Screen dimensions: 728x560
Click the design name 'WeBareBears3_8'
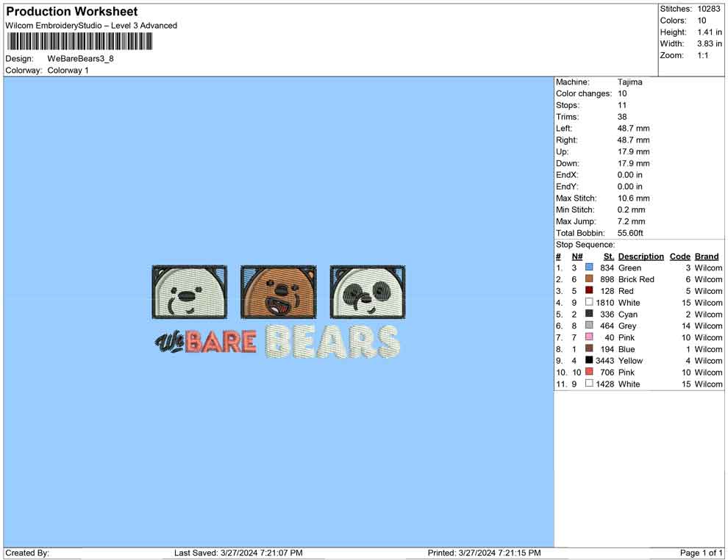point(80,59)
